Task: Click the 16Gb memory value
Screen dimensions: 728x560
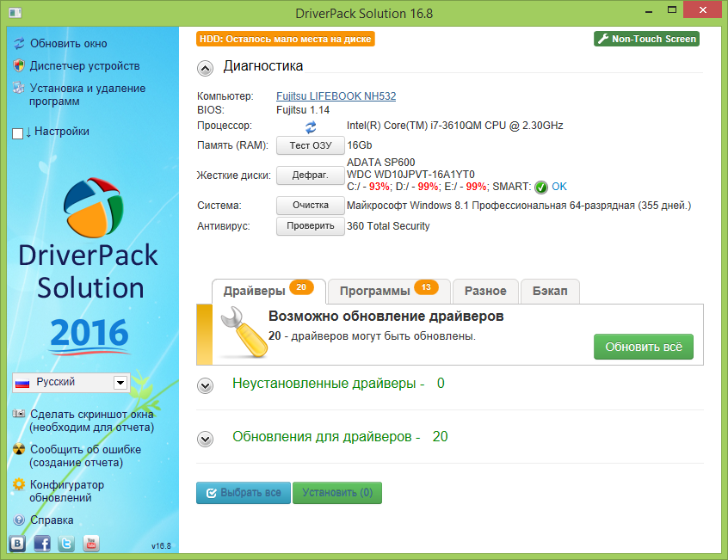Action: tap(360, 145)
